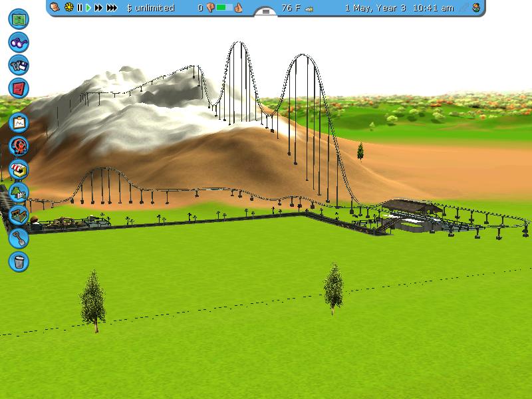Click the binoculars view options icon

click(19, 43)
